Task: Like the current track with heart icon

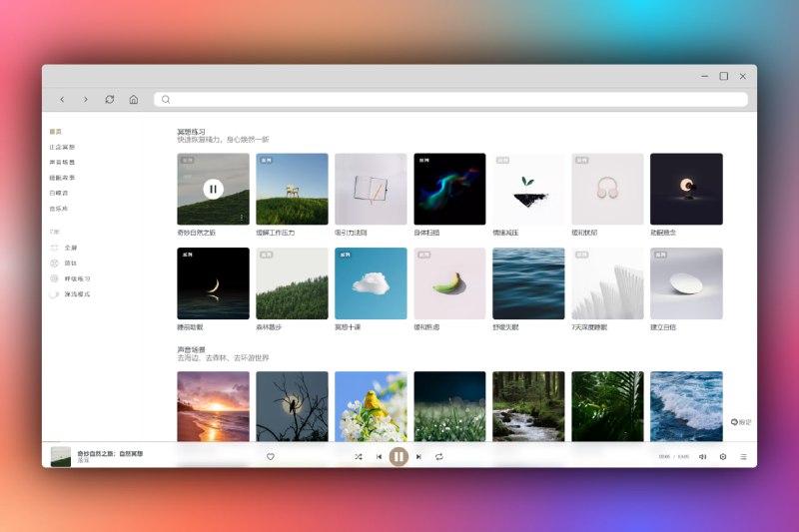Action: pos(271,457)
